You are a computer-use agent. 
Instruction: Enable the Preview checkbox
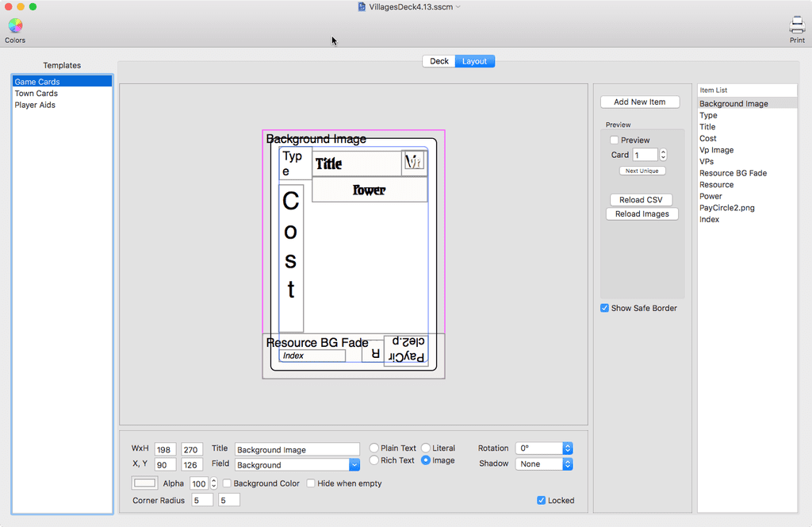(x=615, y=140)
